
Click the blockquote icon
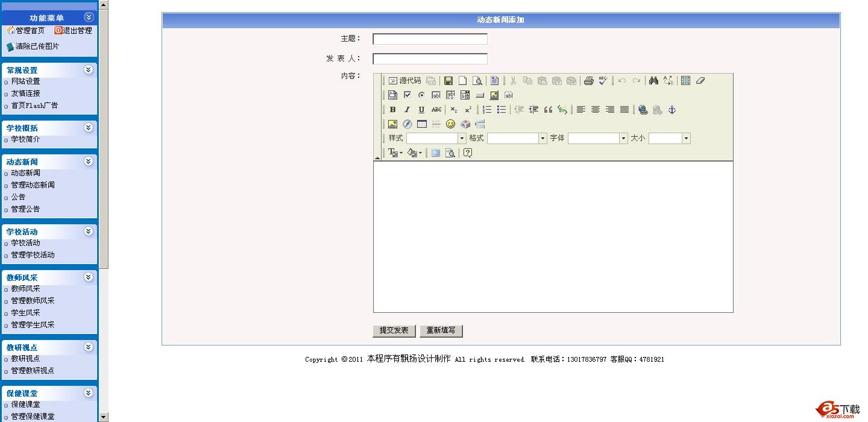pyautogui.click(x=548, y=110)
